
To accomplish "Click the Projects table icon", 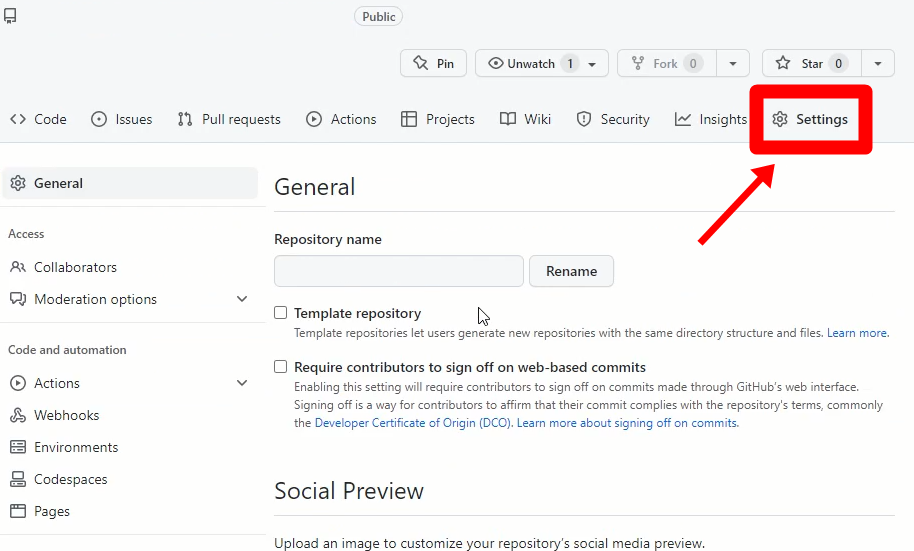I will pos(409,119).
